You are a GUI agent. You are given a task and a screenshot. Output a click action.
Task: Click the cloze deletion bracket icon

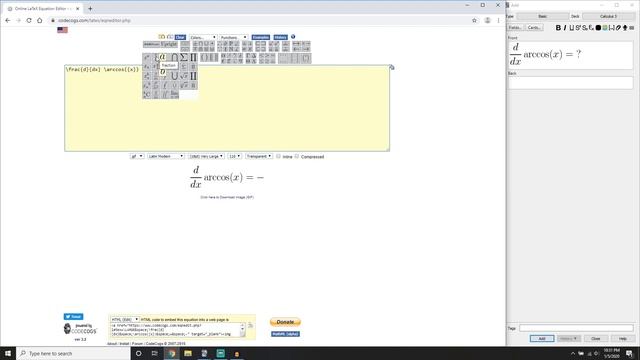click(x=611, y=28)
